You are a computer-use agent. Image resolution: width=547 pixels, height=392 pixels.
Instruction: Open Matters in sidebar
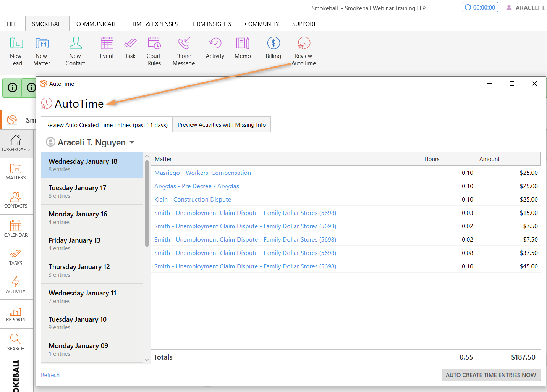click(x=16, y=172)
